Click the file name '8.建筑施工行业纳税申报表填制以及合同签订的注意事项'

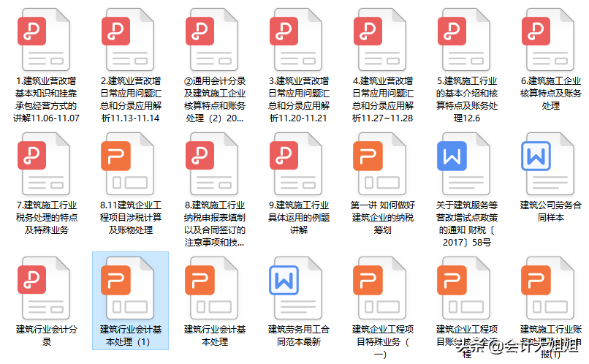(215, 224)
